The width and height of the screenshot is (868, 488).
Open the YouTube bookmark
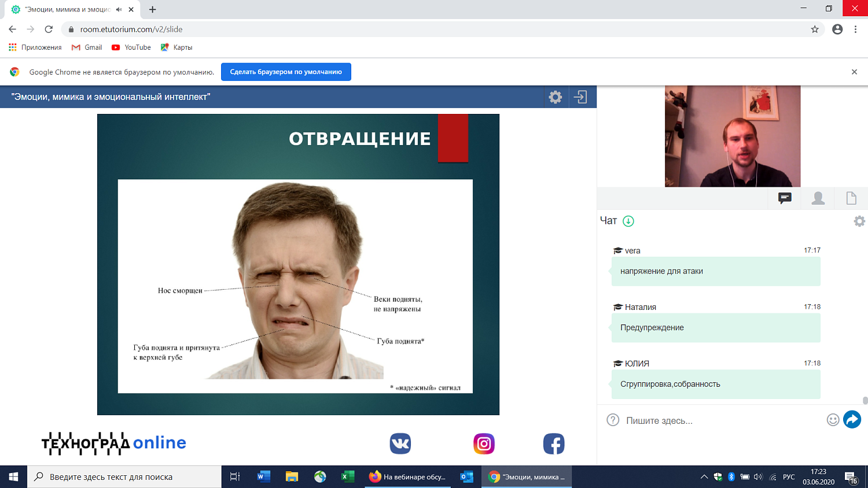coord(131,47)
